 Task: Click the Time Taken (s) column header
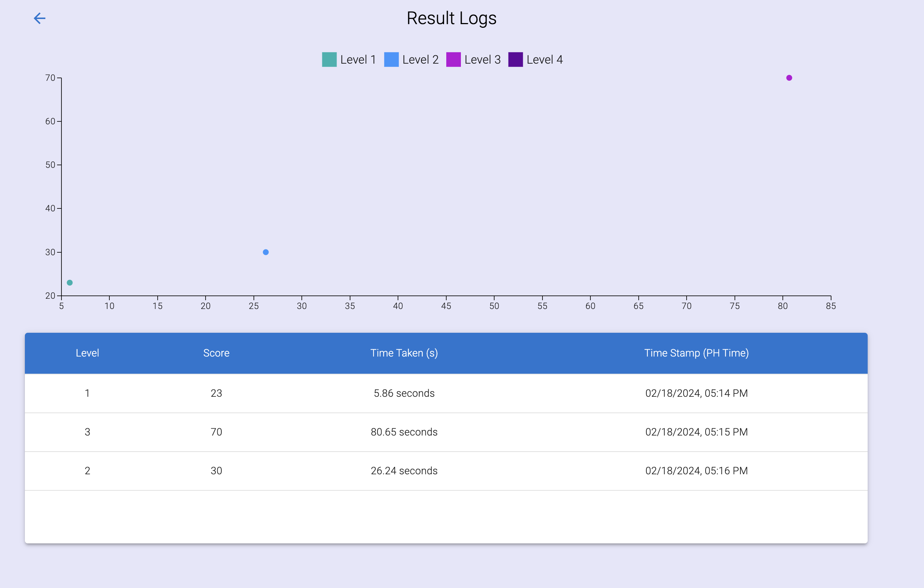click(x=404, y=353)
